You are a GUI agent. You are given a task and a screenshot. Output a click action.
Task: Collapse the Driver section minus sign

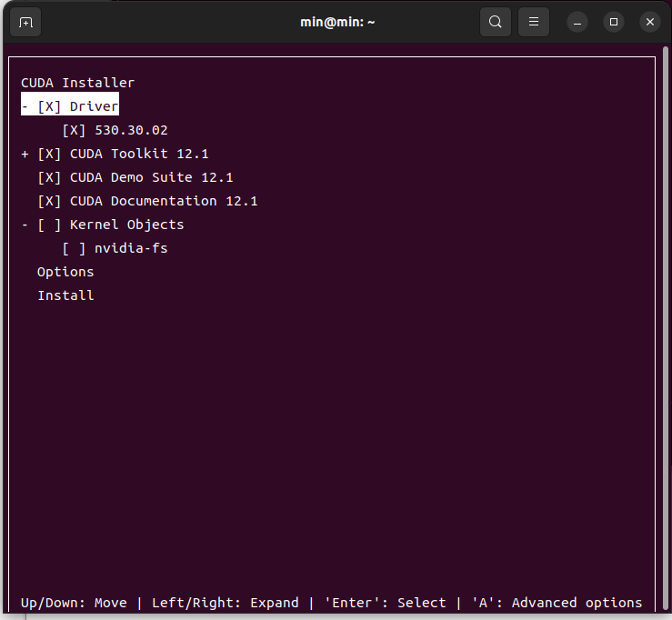tap(25, 106)
